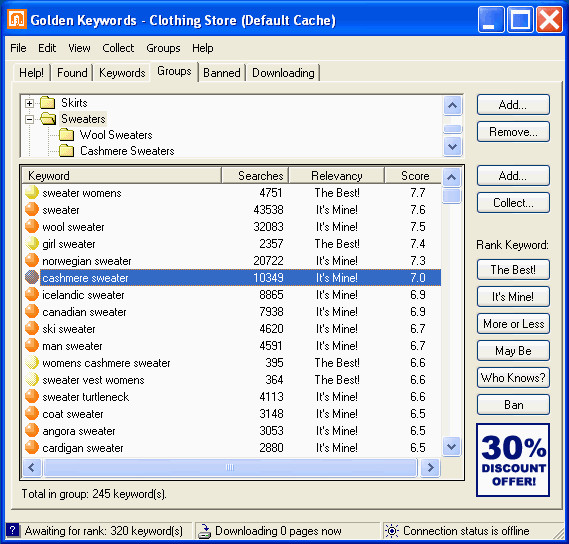Click the orange icon next to 'wool sweater'
Viewport: 569px width, 544px height.
tap(32, 226)
